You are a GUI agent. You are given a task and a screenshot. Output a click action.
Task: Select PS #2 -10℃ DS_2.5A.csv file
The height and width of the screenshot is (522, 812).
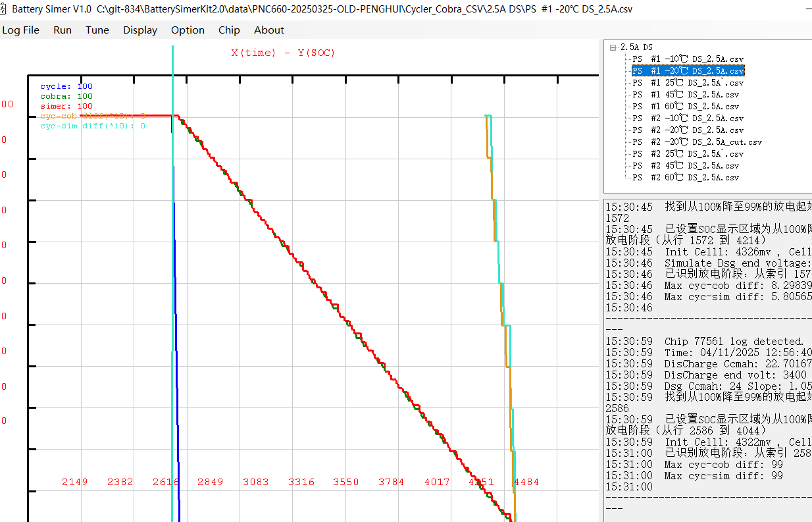[688, 118]
